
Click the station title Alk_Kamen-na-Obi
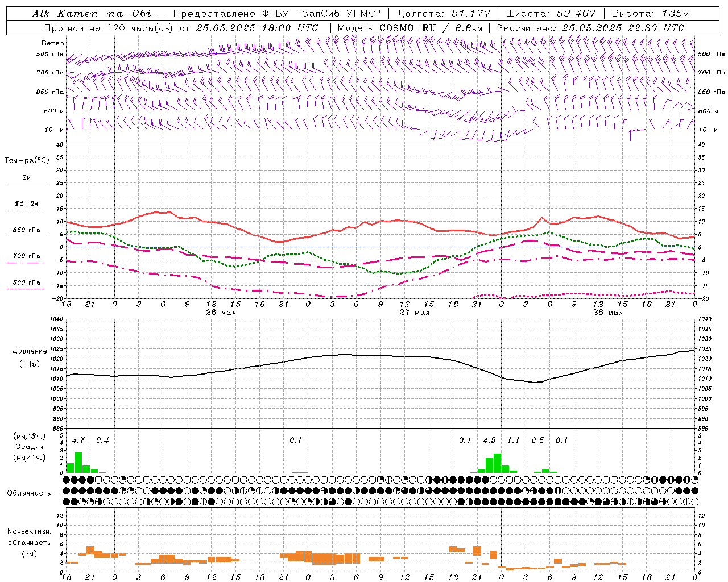(x=91, y=14)
